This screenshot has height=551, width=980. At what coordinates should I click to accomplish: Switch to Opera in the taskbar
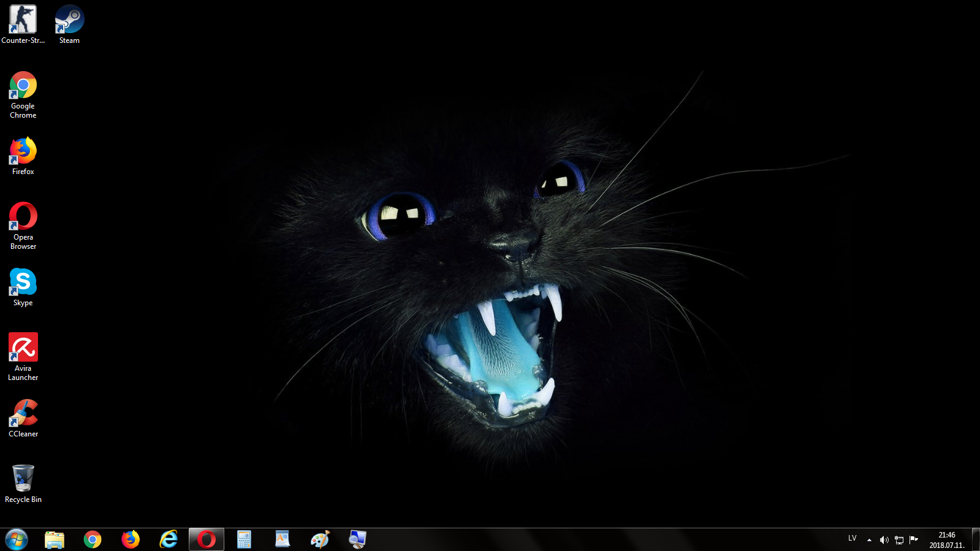207,539
